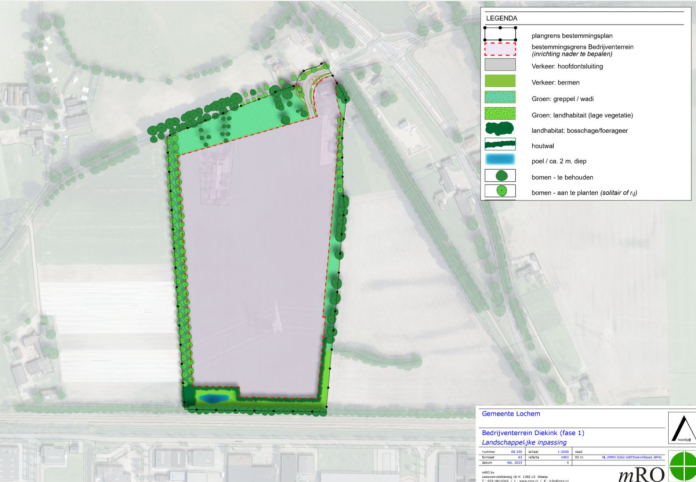This screenshot has height=482, width=696.
Task: Click the 'bomen - te behouden' tree icon
Action: [501, 176]
